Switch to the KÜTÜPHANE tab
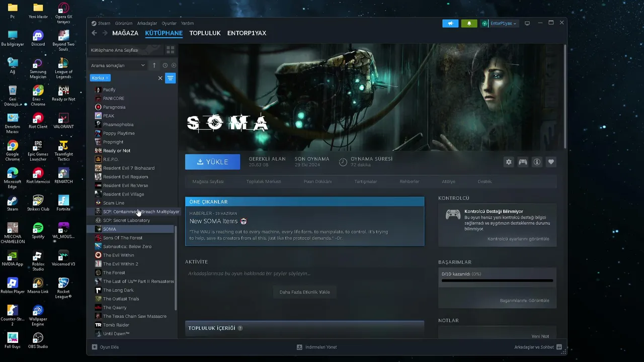644x362 pixels. (164, 33)
